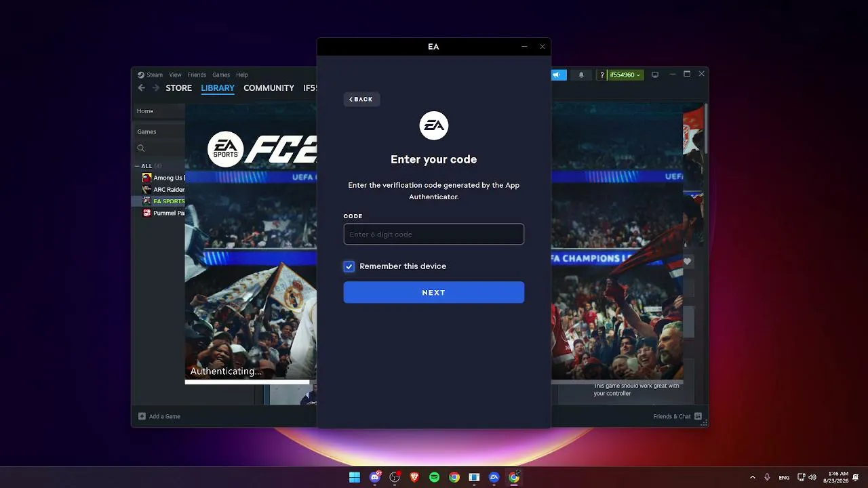Screen dimensions: 868x488
Task: Open Brave browser from the taskbar
Action: [414, 477]
